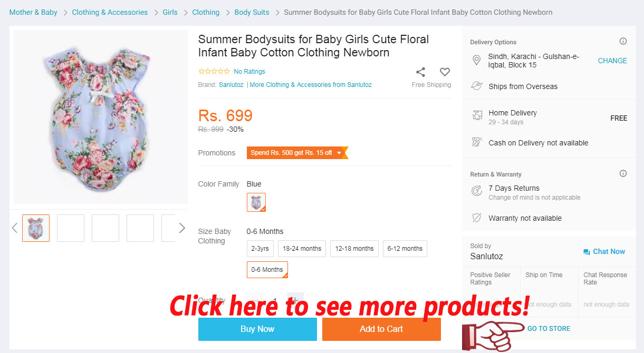The image size is (644, 353).
Task: Add product to wishlist with heart icon
Action: pyautogui.click(x=445, y=72)
